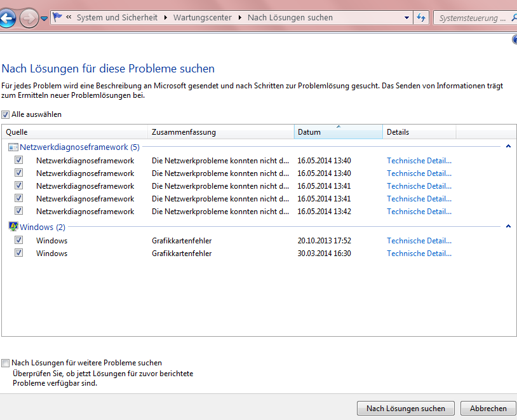Screen dimensions: 517x420
Task: Uncheck the Windows row from 20.10.2013
Action: (x=19, y=240)
